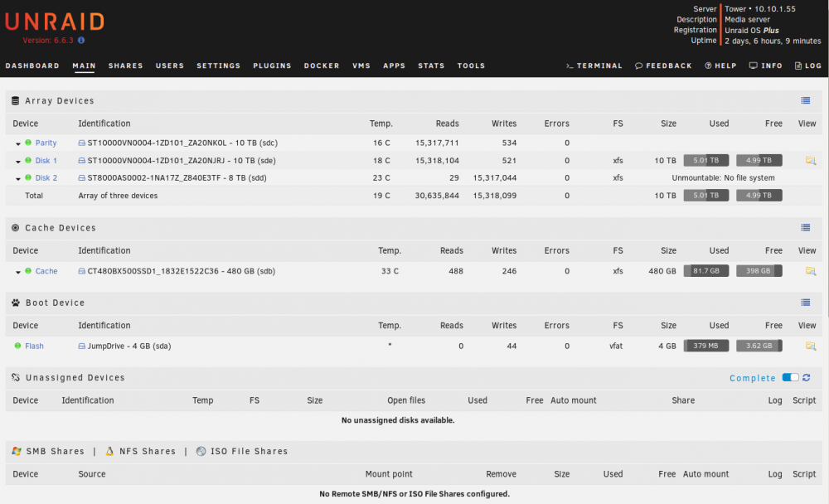This screenshot has height=504, width=829.
Task: Click the disk icon beside JumpDrive
Action: click(81, 346)
